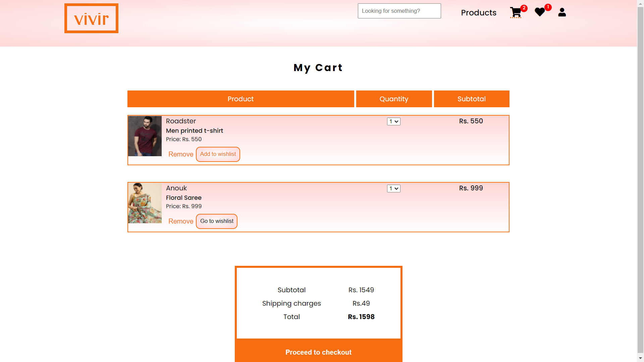Open quantity dropdown for Anouk saree
644x362 pixels.
(x=393, y=188)
